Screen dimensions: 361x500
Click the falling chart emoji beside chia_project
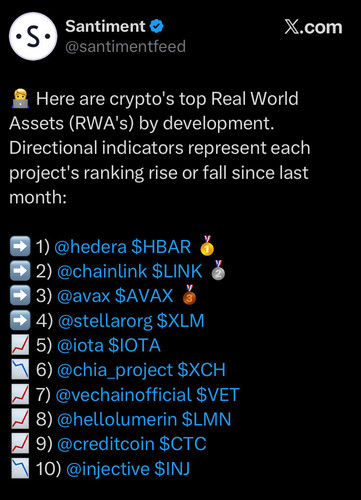pyautogui.click(x=20, y=370)
